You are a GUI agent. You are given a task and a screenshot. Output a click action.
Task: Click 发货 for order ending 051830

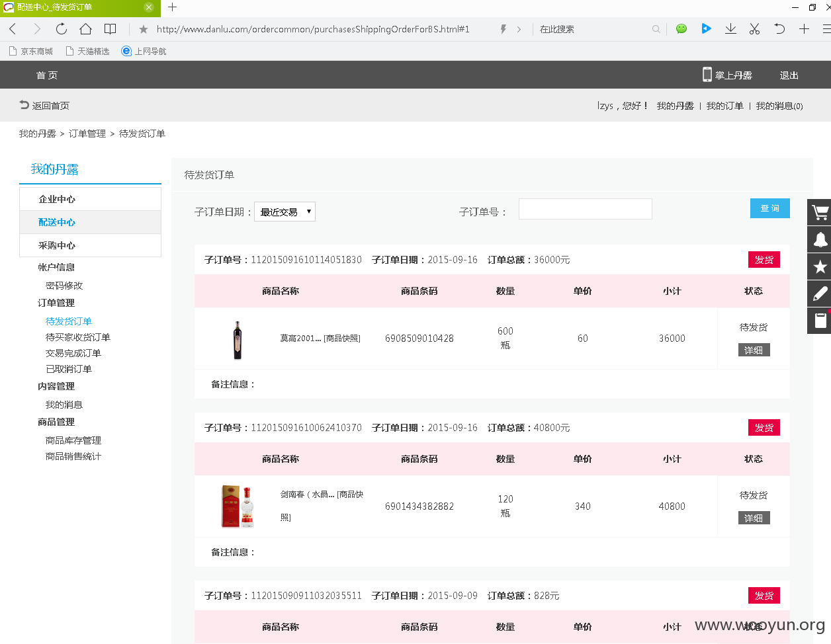coord(764,260)
